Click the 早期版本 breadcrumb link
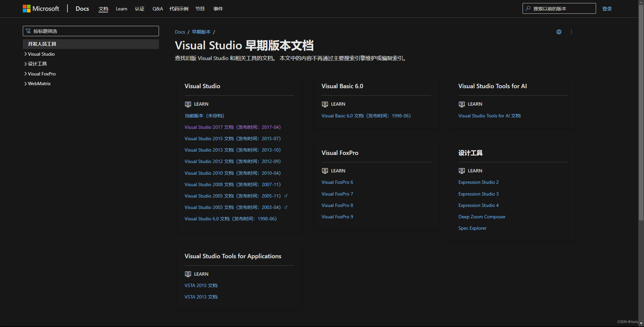Image resolution: width=644 pixels, height=327 pixels. point(201,32)
